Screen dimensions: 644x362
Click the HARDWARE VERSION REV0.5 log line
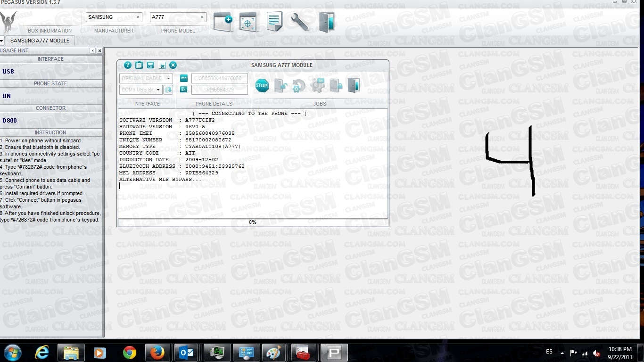coord(162,127)
